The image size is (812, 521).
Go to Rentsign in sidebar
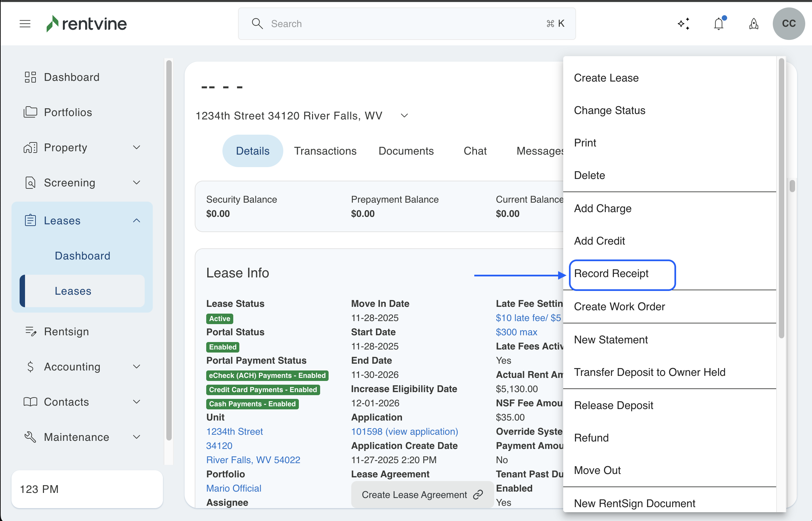pyautogui.click(x=66, y=332)
